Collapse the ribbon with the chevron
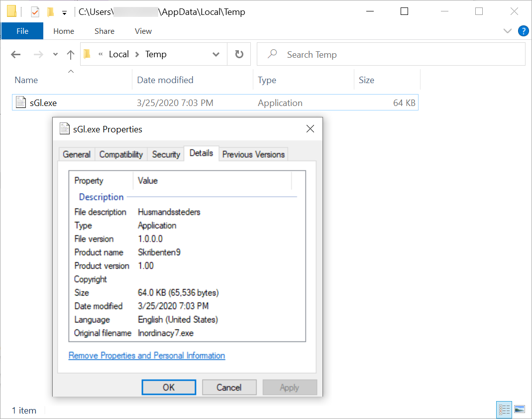Viewport: 532px width, 419px height. click(507, 31)
